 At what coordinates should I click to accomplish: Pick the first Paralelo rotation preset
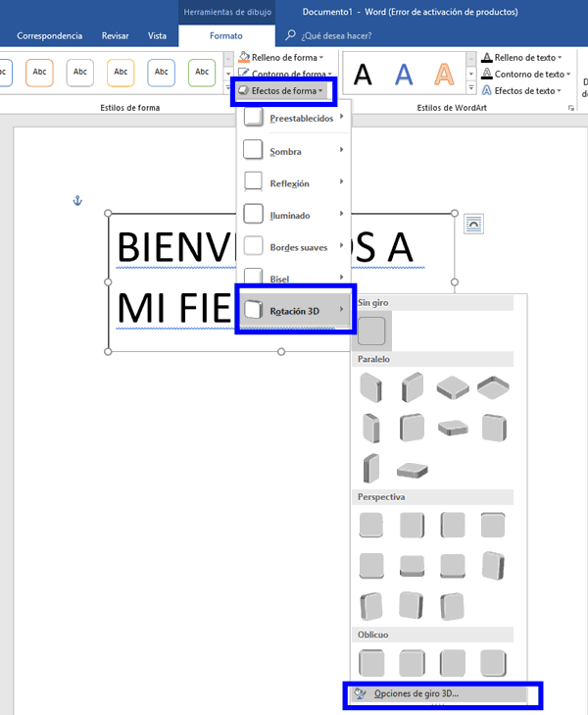[x=371, y=387]
